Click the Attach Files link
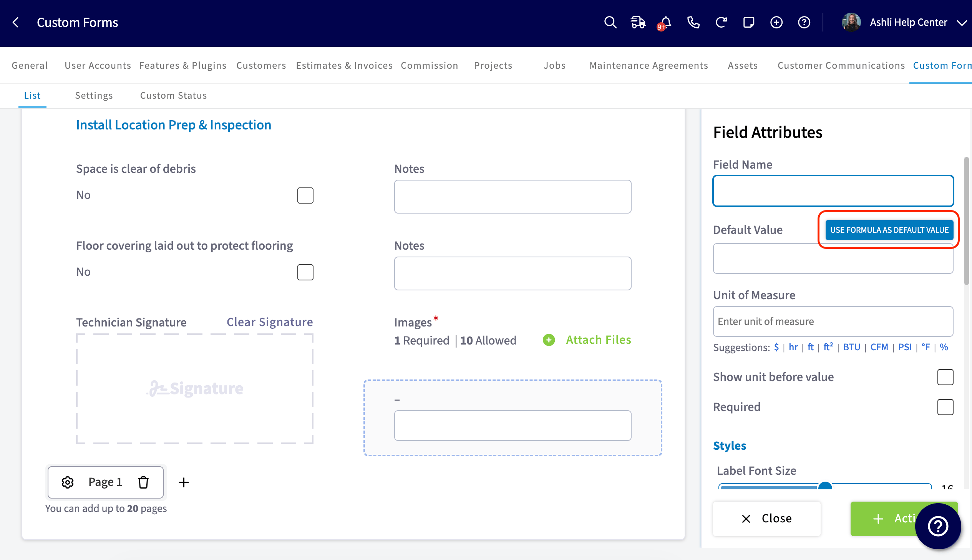The width and height of the screenshot is (972, 560). click(x=599, y=340)
